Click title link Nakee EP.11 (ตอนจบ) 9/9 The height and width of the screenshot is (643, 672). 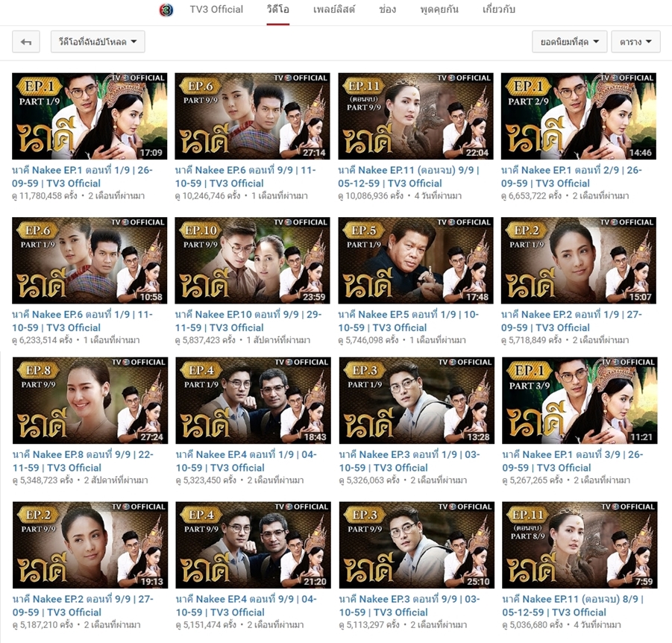click(409, 177)
